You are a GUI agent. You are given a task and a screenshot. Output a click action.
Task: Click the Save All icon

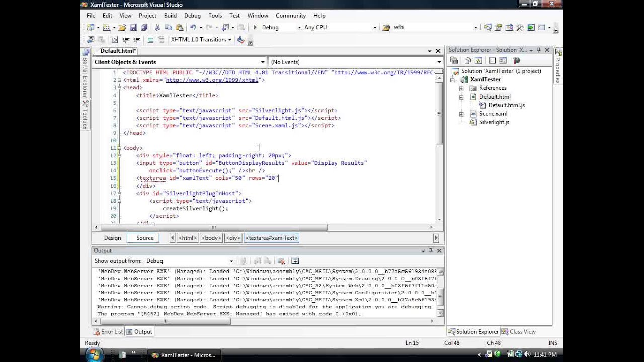[x=144, y=27]
